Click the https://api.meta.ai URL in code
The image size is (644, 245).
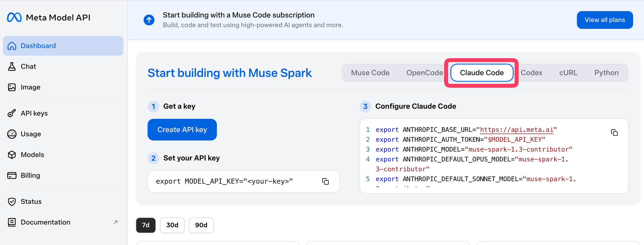click(x=516, y=130)
